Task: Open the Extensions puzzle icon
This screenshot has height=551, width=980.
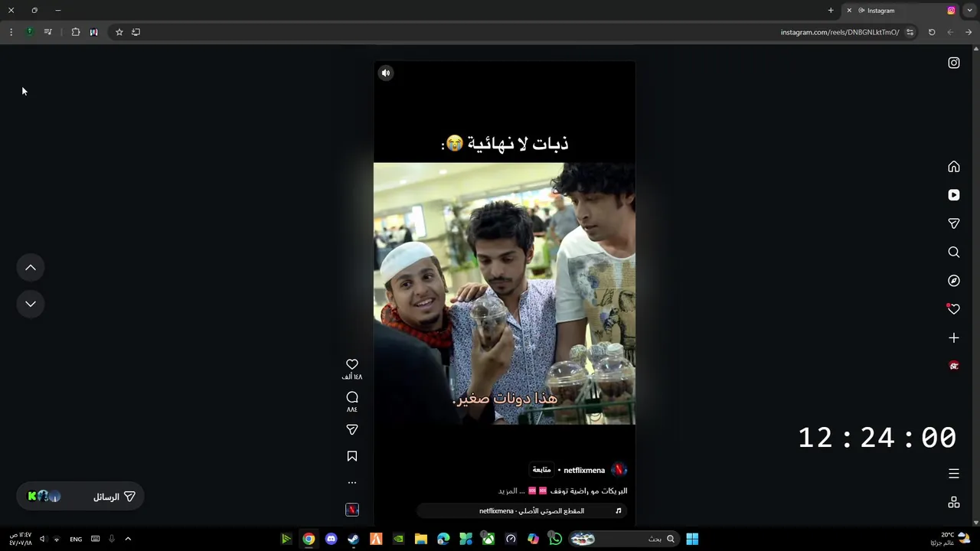Action: point(76,32)
